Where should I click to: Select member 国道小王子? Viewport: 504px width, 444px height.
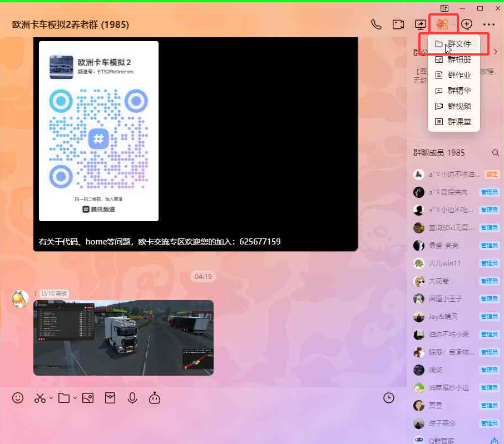[456, 298]
